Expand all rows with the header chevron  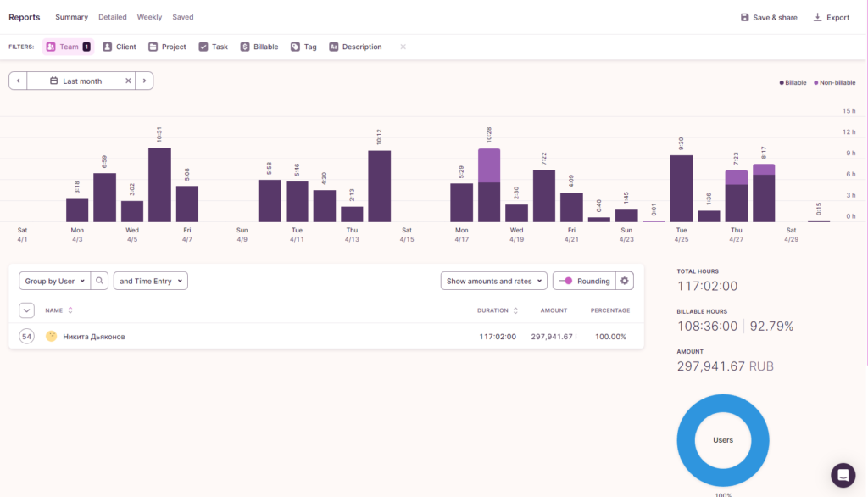26,310
